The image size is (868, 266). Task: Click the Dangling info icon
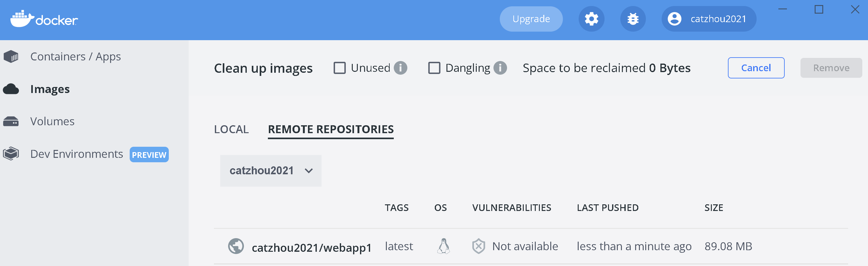[500, 68]
